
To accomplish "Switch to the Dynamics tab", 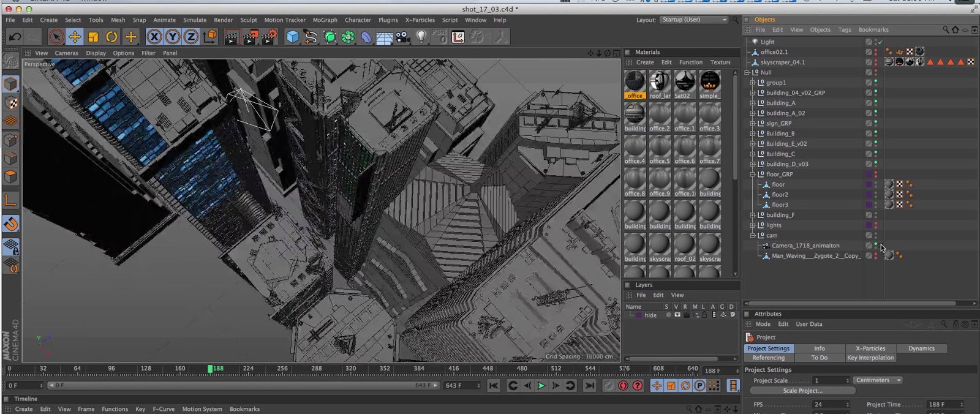I will [x=921, y=348].
